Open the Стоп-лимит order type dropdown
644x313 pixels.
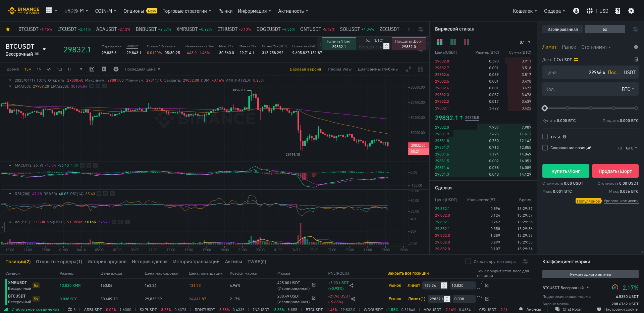(596, 47)
